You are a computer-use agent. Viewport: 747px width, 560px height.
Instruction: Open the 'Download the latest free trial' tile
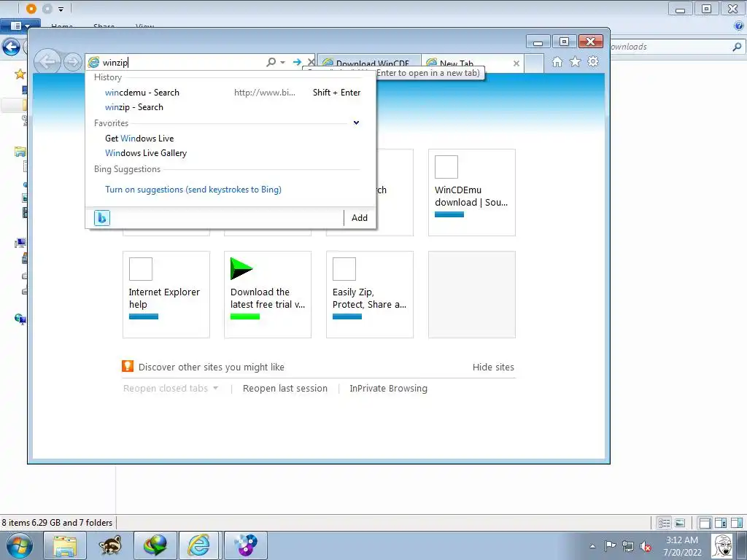click(x=268, y=295)
